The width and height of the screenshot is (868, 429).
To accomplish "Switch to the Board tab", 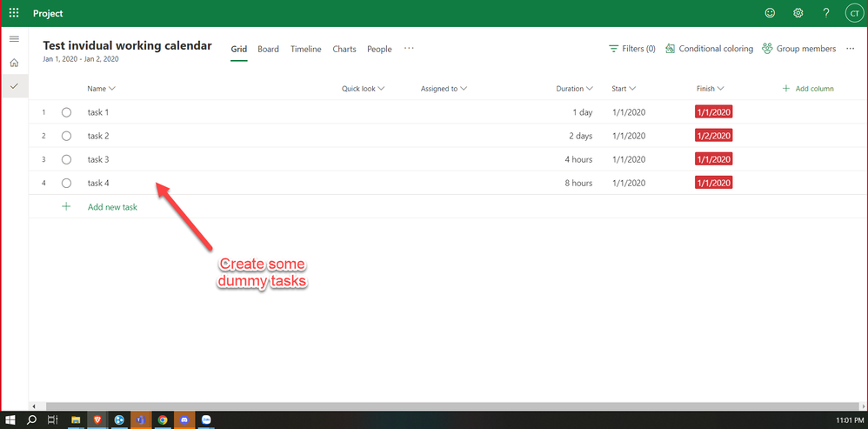I will pos(268,49).
